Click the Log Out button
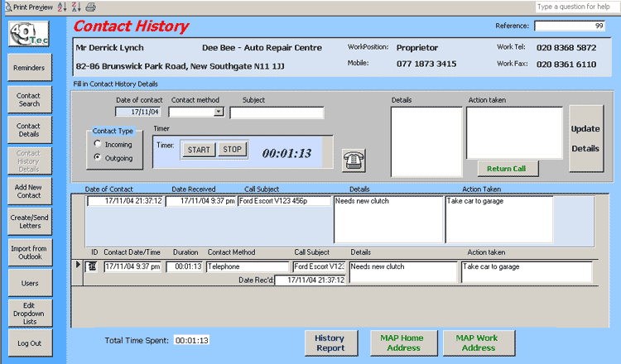 pyautogui.click(x=30, y=343)
